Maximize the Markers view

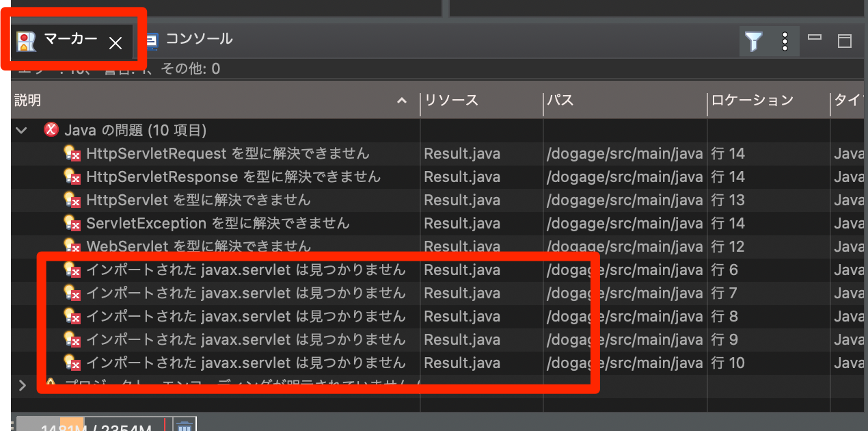[844, 41]
